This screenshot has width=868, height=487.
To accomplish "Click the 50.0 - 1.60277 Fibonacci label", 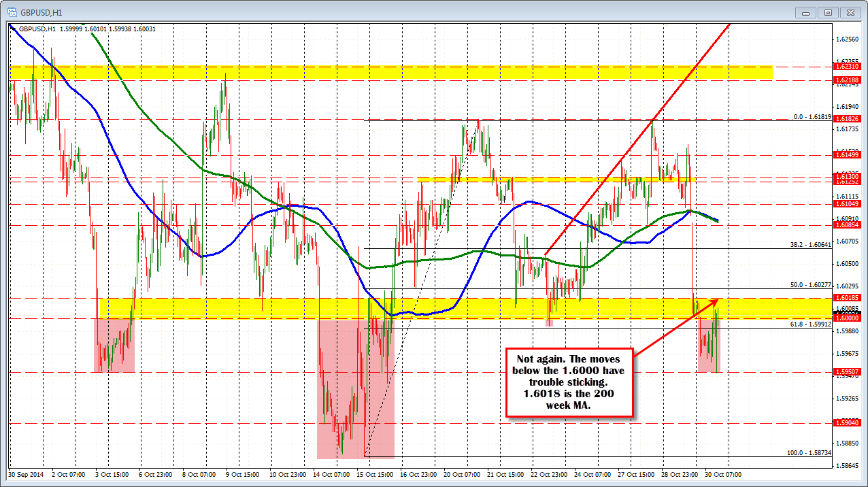I will tap(809, 285).
